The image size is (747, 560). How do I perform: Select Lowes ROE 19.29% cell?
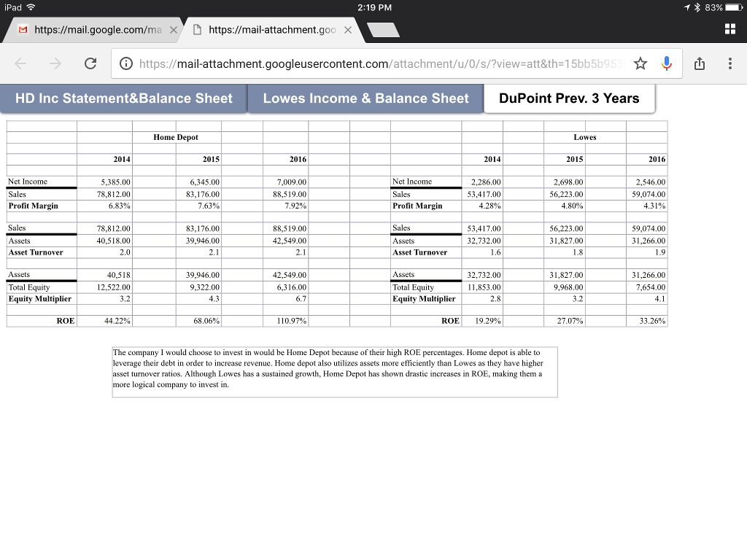482,321
